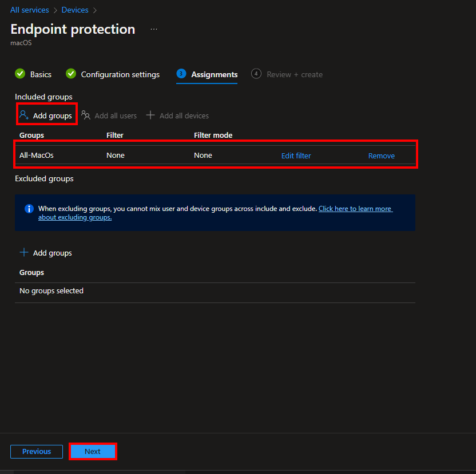Viewport: 476px width, 474px height.
Task: Select the Assignments tab
Action: pos(215,74)
